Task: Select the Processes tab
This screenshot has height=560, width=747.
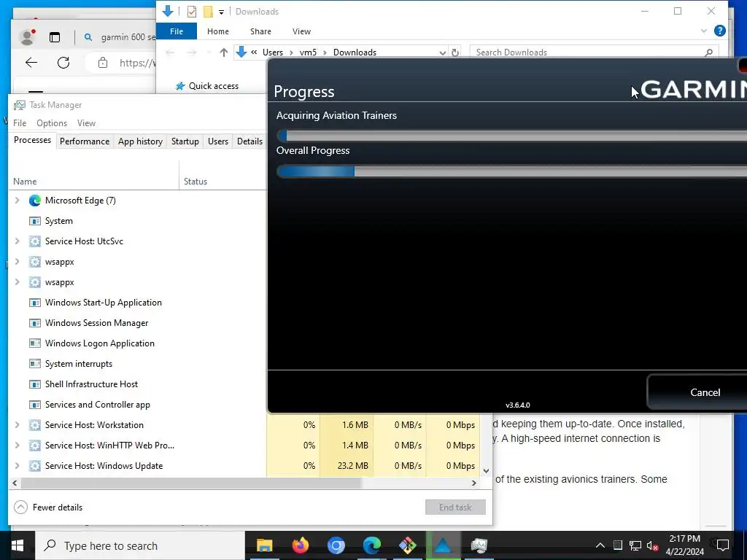Action: (x=32, y=140)
